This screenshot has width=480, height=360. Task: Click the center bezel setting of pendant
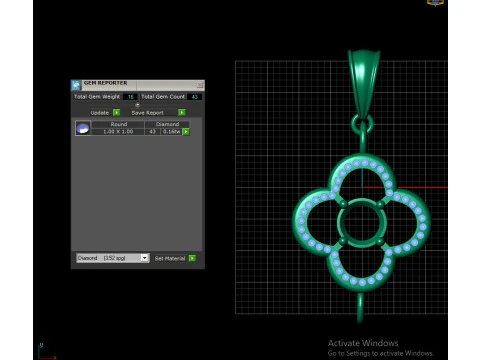(x=362, y=223)
